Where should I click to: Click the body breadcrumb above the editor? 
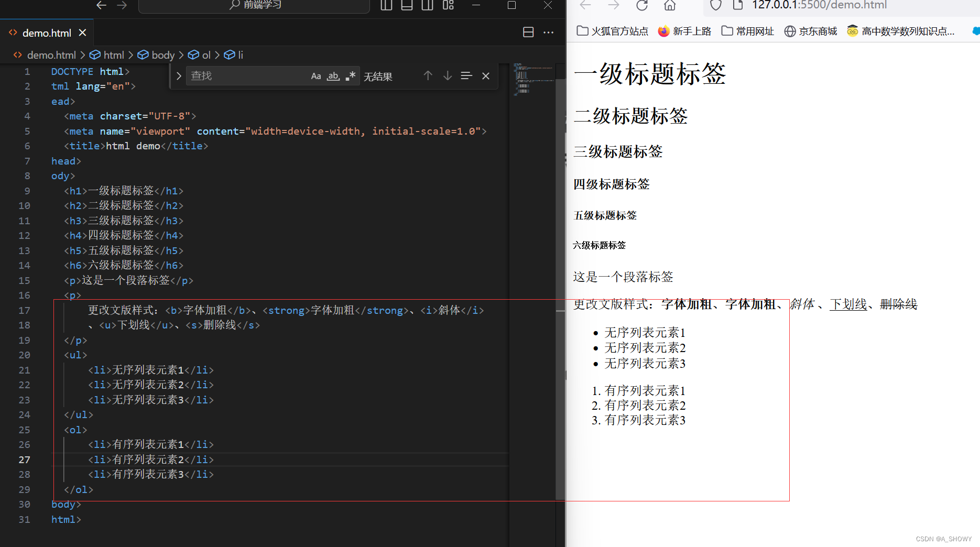[x=162, y=54]
